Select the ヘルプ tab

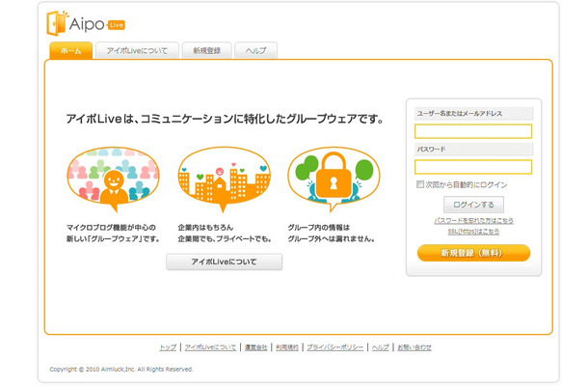255,51
